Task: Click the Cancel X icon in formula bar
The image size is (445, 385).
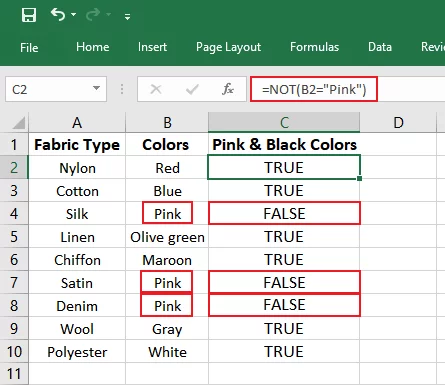Action: click(156, 89)
